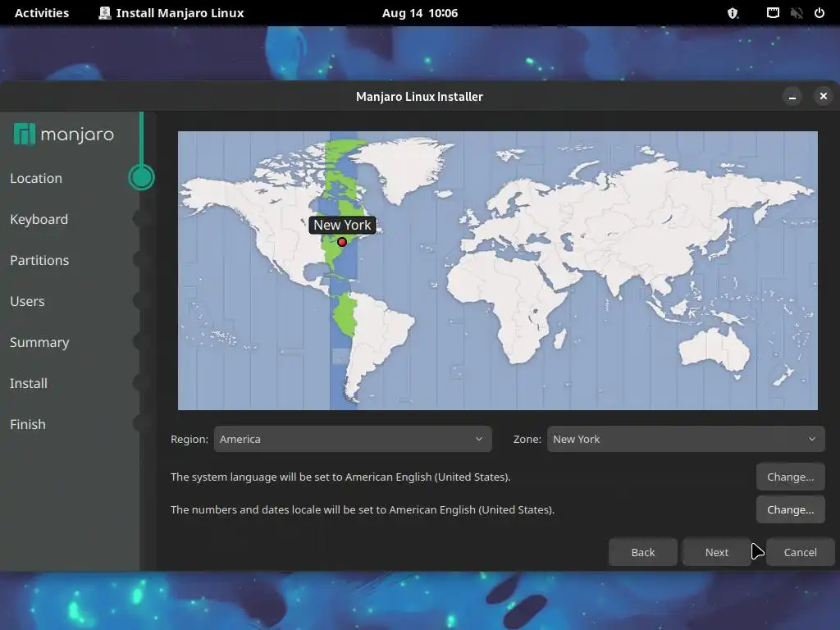Open the security shield icon in top bar
840x630 pixels.
click(733, 13)
